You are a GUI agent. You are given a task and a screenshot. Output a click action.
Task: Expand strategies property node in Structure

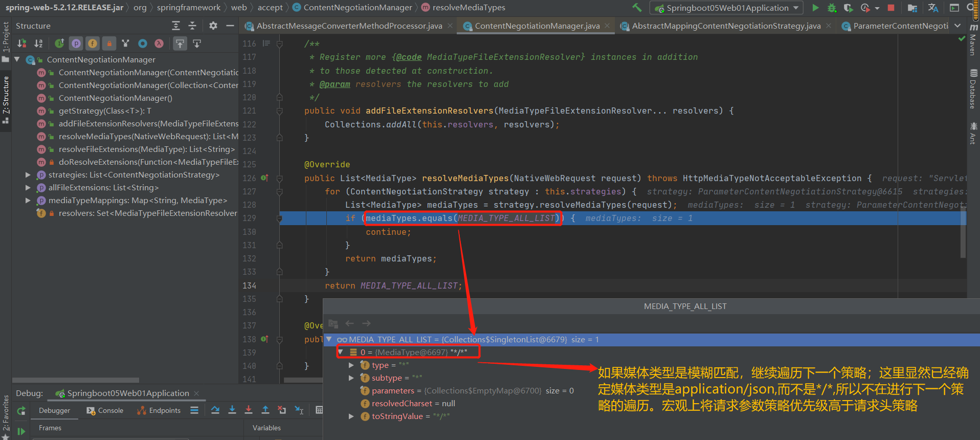coord(28,174)
